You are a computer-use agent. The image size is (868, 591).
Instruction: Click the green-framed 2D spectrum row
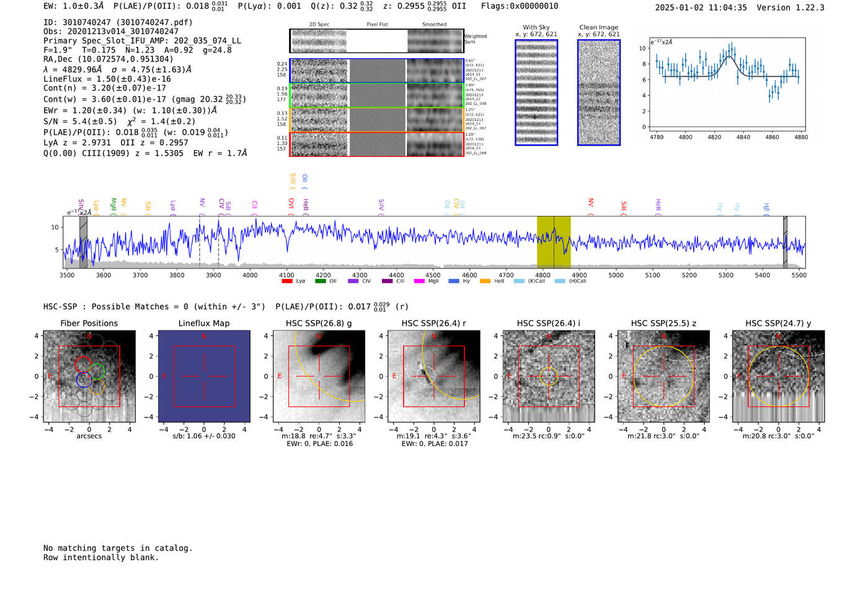(376, 96)
